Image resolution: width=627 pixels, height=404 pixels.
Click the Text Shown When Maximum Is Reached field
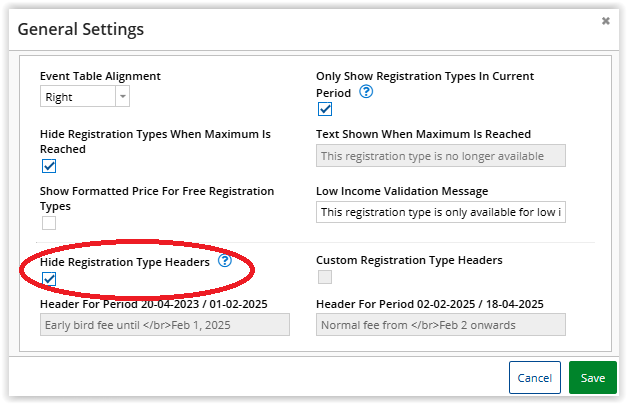pyautogui.click(x=440, y=156)
